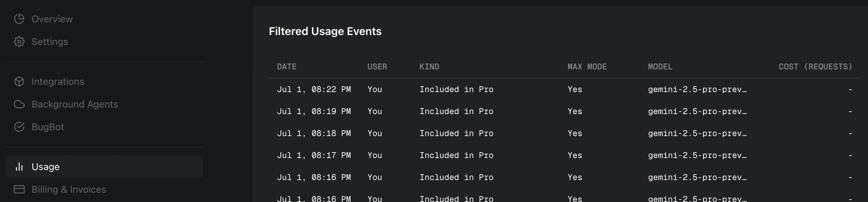Select Billing & Invoices
This screenshot has height=202, width=868.
[69, 189]
